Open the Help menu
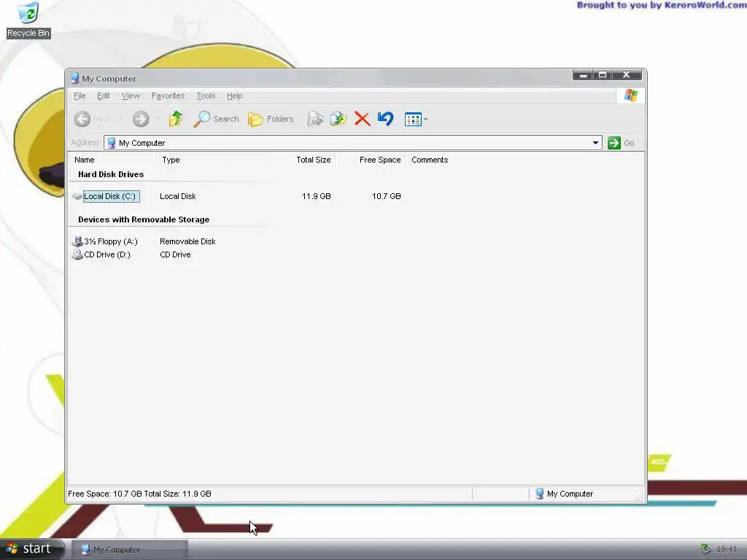This screenshot has width=747, height=560. coord(234,96)
